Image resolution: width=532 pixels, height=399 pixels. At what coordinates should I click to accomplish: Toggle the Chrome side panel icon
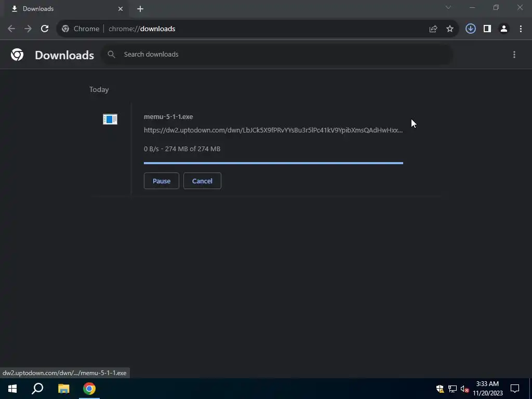pyautogui.click(x=487, y=29)
